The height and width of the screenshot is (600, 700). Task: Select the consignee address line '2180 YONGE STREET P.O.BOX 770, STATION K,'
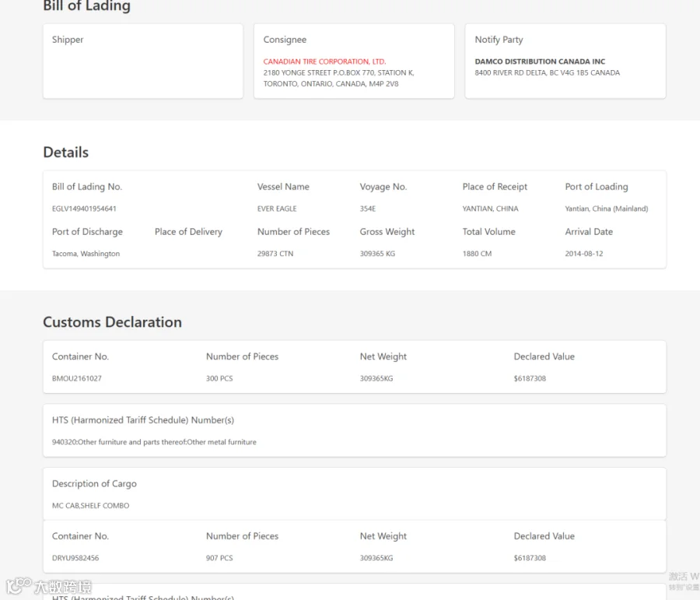point(338,73)
